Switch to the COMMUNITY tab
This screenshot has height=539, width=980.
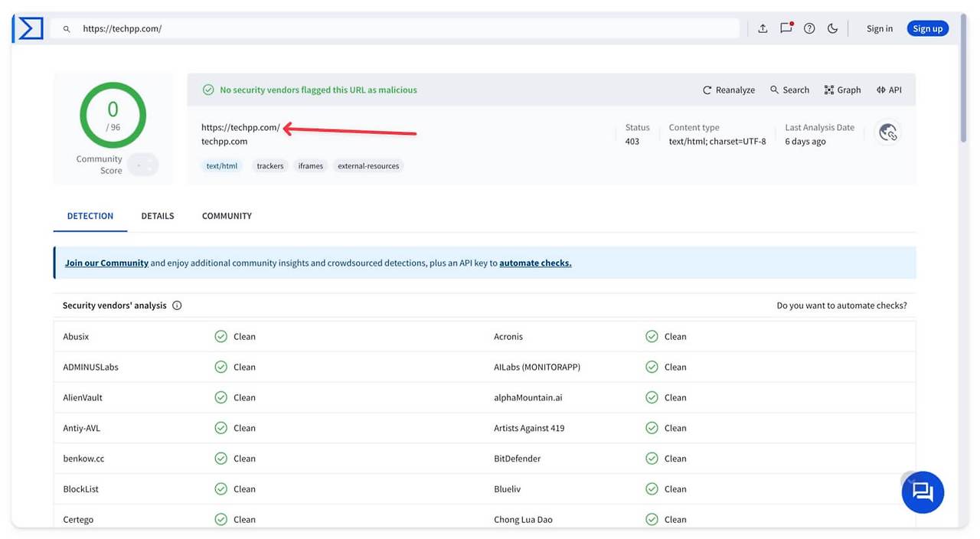click(227, 216)
